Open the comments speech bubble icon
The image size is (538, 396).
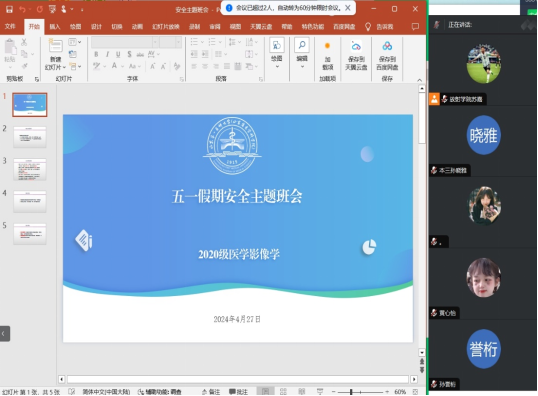[x=415, y=26]
